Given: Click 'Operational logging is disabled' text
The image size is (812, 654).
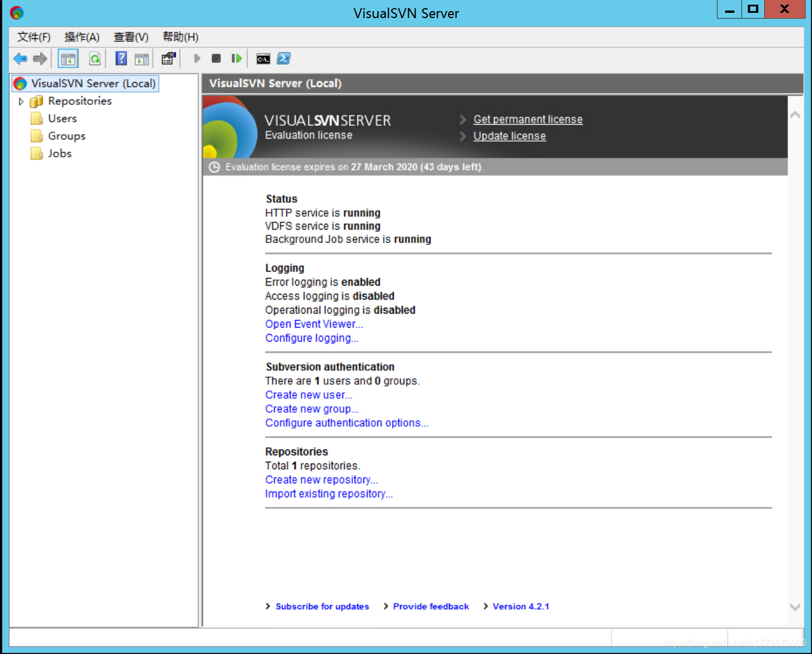Looking at the screenshot, I should pyautogui.click(x=340, y=310).
